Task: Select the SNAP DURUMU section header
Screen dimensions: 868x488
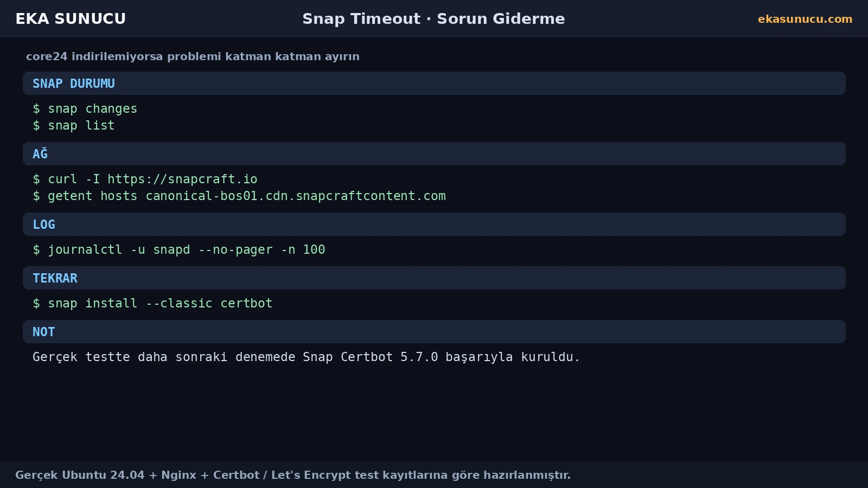Action: [x=434, y=84]
